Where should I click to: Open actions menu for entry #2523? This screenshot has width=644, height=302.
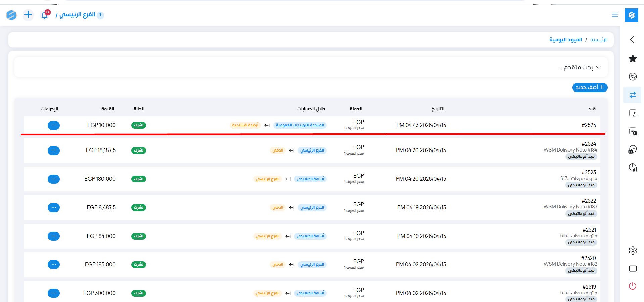click(54, 179)
